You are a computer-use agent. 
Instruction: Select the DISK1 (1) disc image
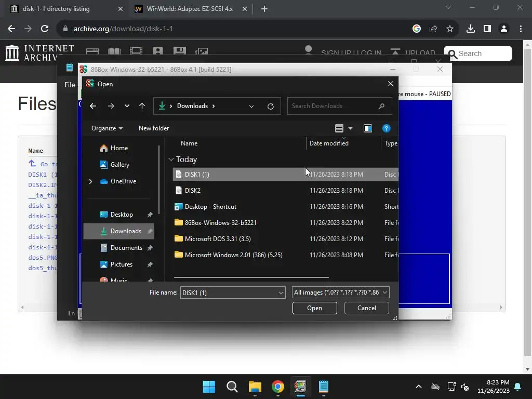pos(285,175)
